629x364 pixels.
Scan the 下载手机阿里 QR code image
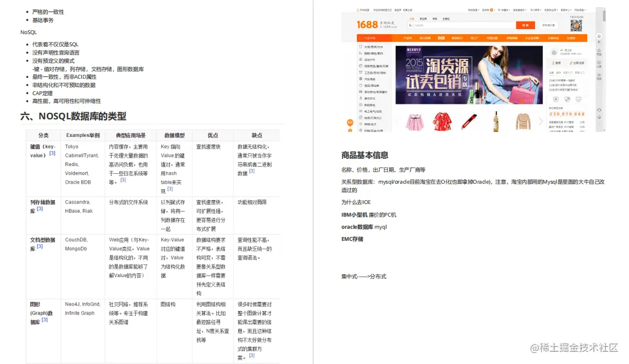(x=576, y=25)
